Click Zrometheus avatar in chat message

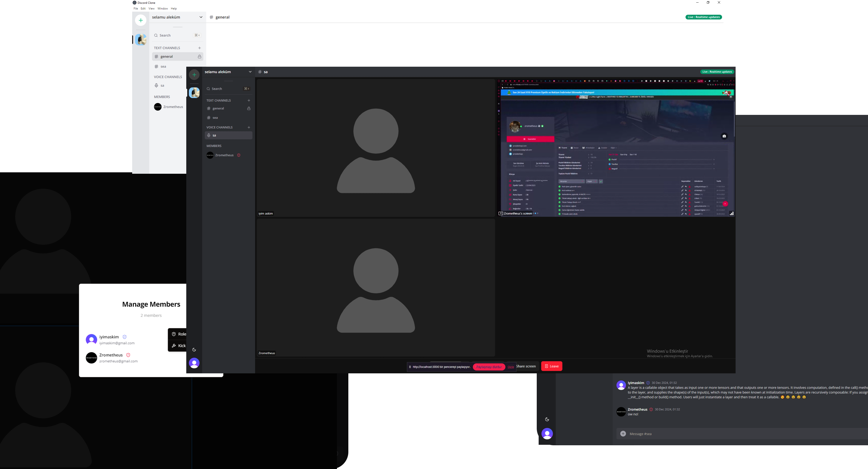click(621, 412)
